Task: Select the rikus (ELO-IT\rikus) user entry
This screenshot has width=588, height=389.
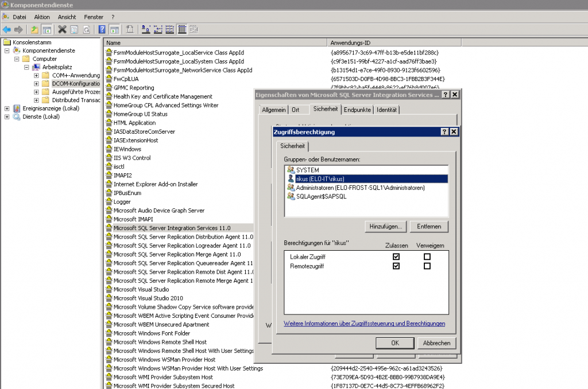Action: pos(367,179)
